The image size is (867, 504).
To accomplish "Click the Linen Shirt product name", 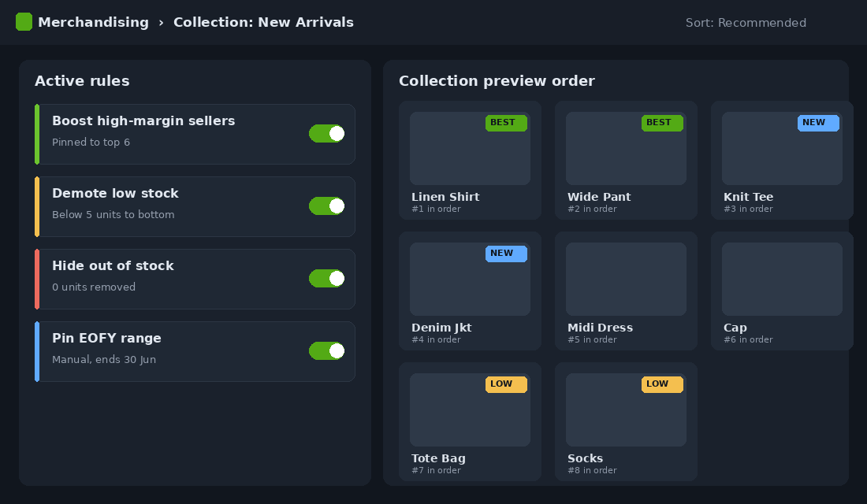I will (x=445, y=197).
